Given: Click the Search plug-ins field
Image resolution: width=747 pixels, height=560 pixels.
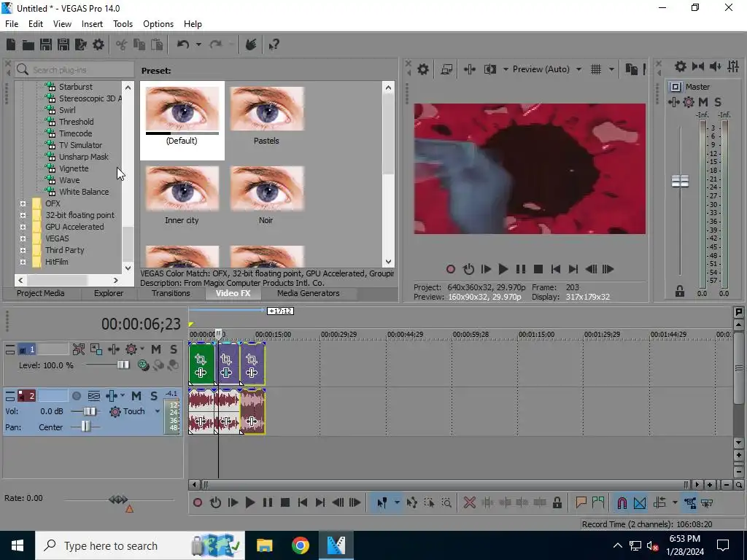Looking at the screenshot, I should click(x=74, y=70).
